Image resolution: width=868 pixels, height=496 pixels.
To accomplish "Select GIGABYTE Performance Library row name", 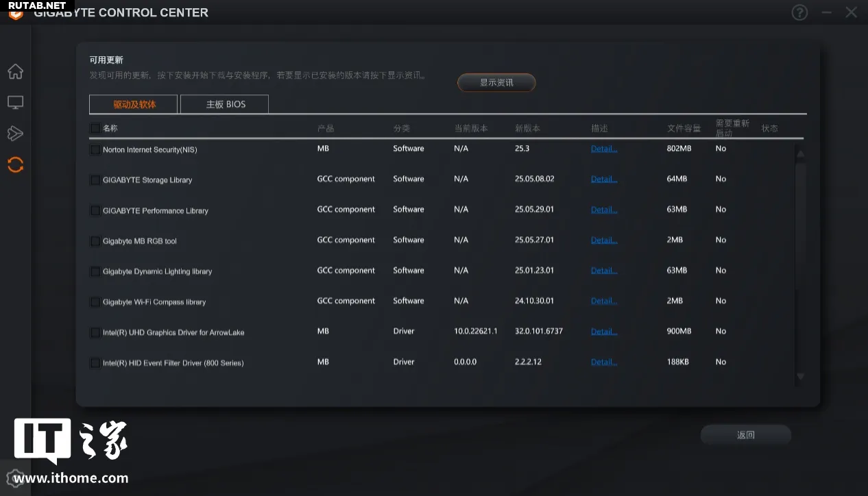I will (x=156, y=210).
